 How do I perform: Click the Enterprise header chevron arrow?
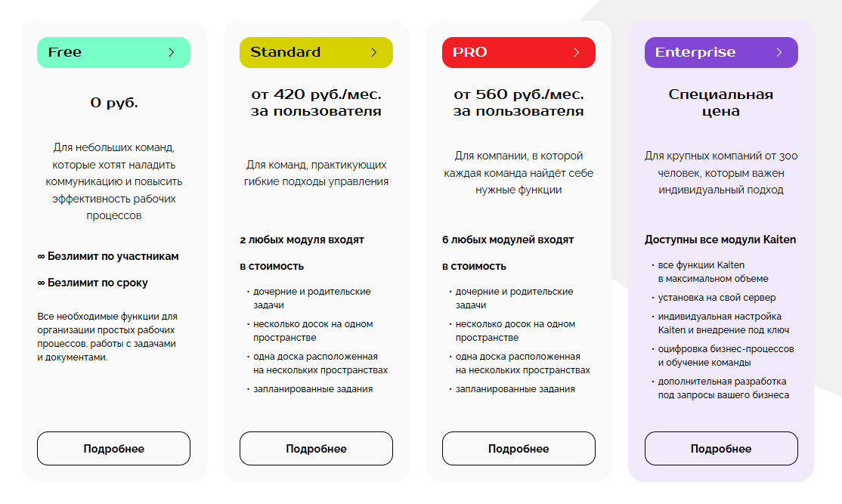tap(779, 53)
